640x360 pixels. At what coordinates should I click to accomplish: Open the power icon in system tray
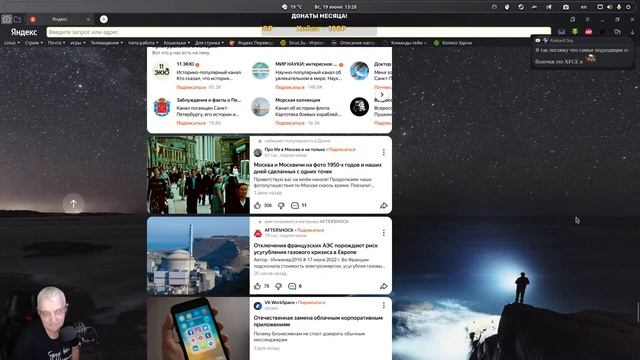pyautogui.click(x=628, y=7)
